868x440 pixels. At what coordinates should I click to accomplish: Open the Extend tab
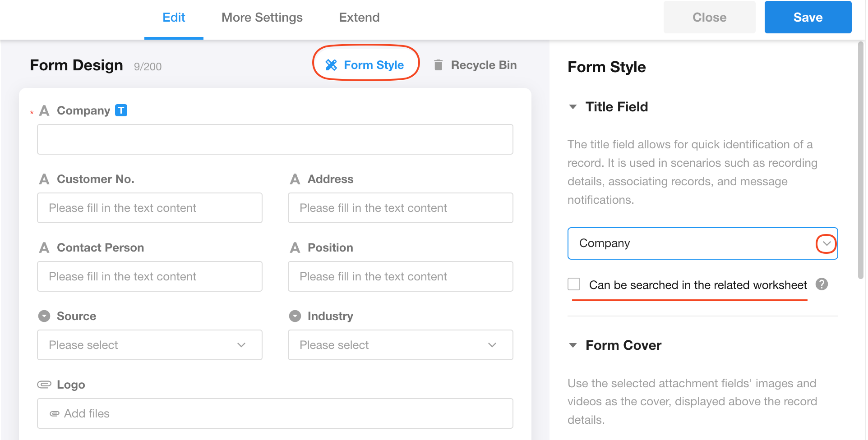359,18
